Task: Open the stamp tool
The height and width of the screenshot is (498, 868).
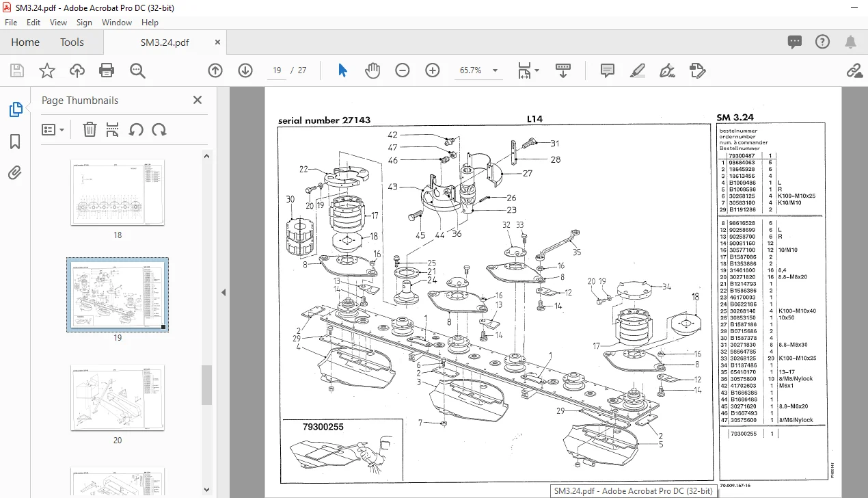Action: (697, 70)
